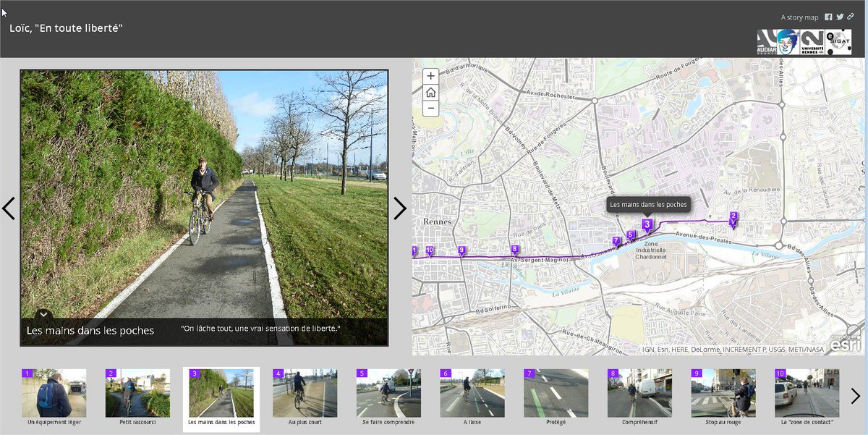Click the Université Rennes 2 logo
This screenshot has height=435, width=868.
812,41
